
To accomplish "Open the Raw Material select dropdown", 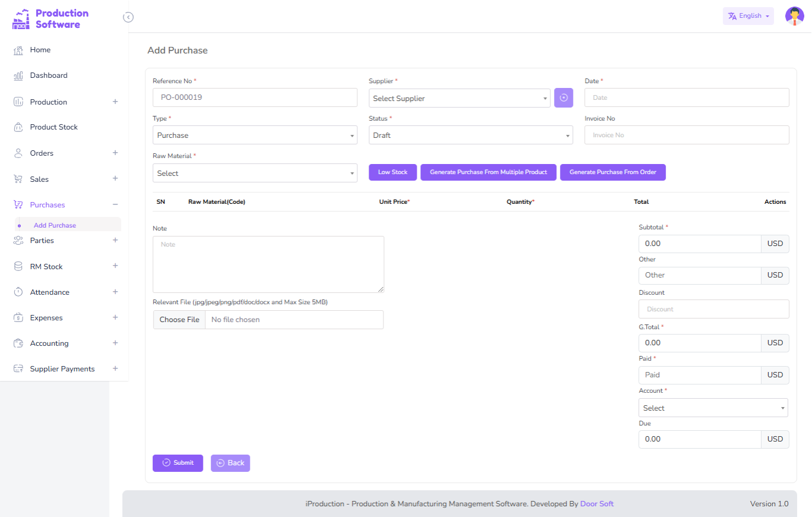I will 254,174.
